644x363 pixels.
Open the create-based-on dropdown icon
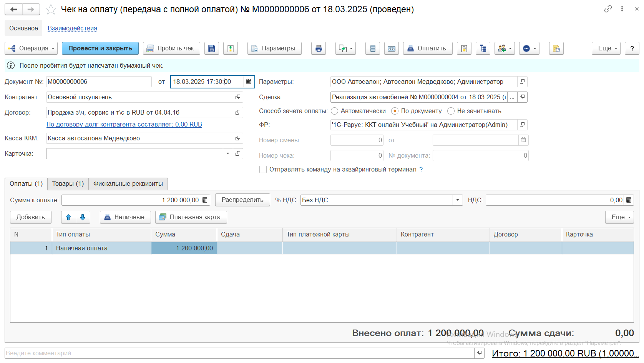pyautogui.click(x=345, y=48)
